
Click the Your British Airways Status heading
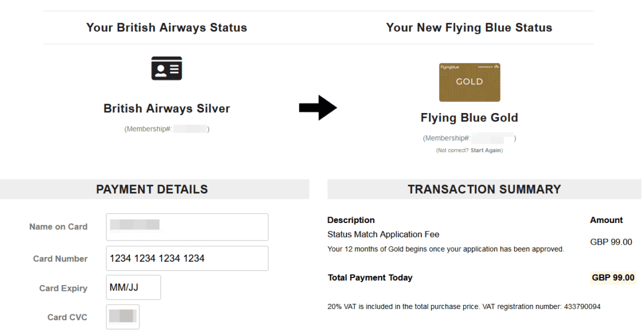(x=166, y=28)
